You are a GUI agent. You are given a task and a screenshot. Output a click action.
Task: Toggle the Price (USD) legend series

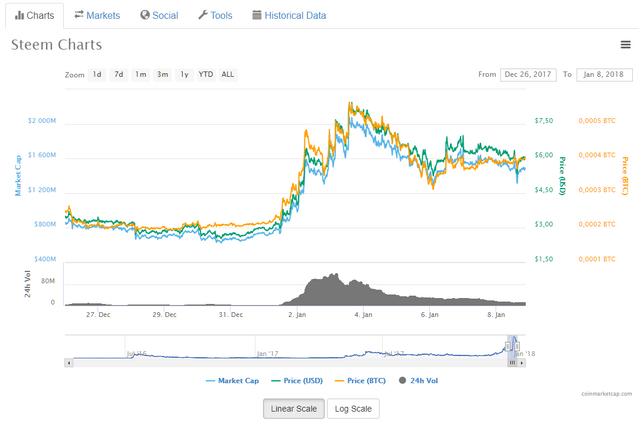tap(297, 381)
